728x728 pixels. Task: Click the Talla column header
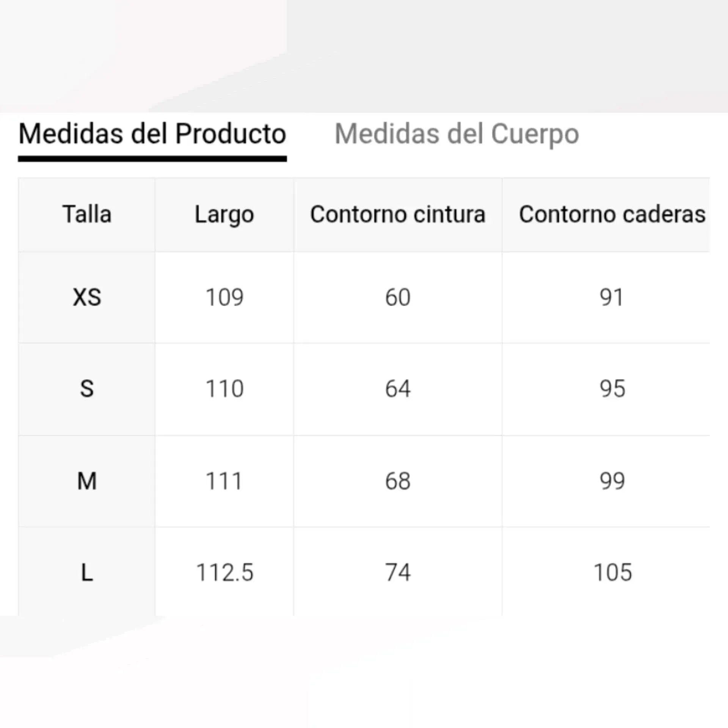click(x=87, y=215)
